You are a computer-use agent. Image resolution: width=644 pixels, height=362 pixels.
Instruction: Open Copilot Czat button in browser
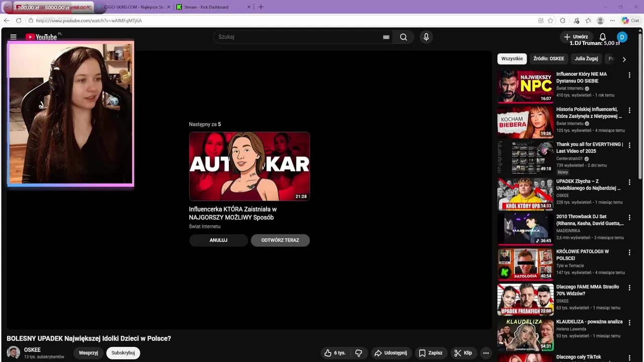click(x=630, y=21)
